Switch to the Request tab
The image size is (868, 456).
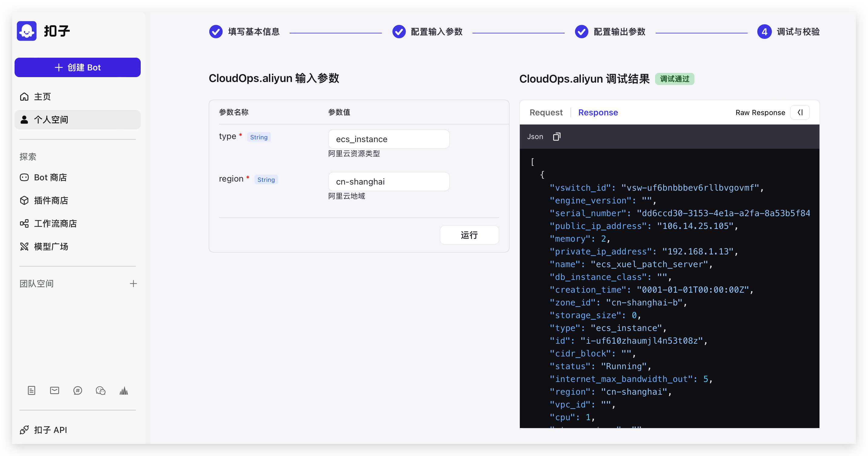[546, 112]
